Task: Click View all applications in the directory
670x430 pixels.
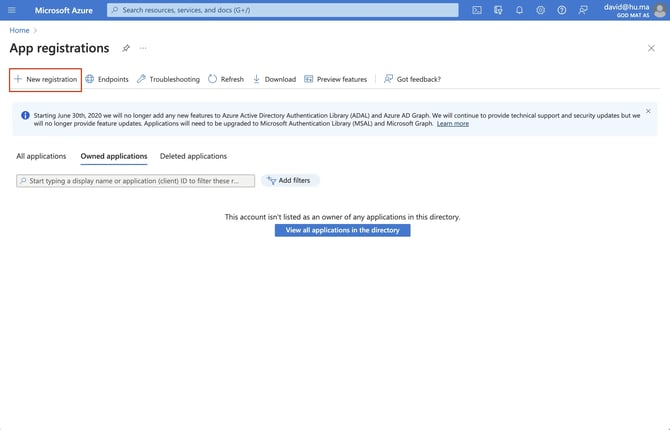Action: (x=342, y=230)
